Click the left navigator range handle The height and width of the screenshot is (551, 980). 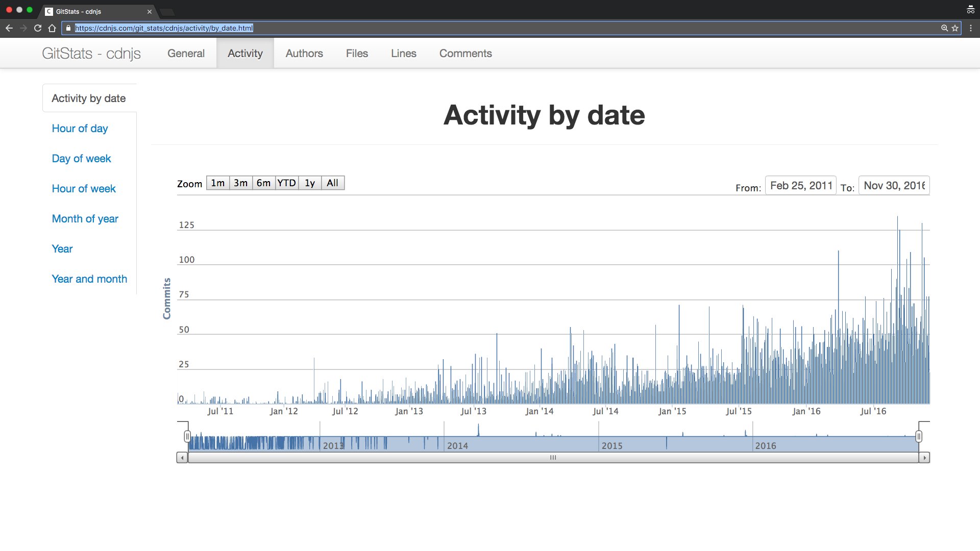[x=187, y=436]
